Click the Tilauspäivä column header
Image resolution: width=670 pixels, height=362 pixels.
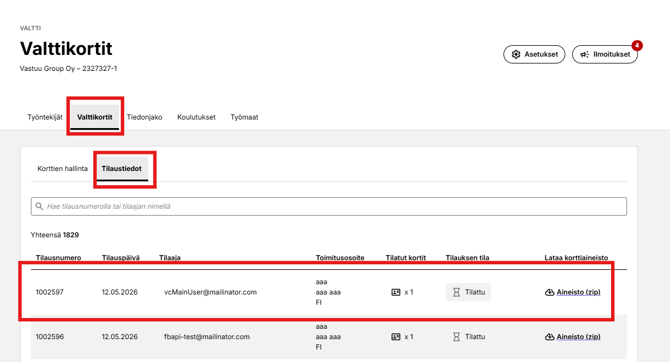coord(120,258)
